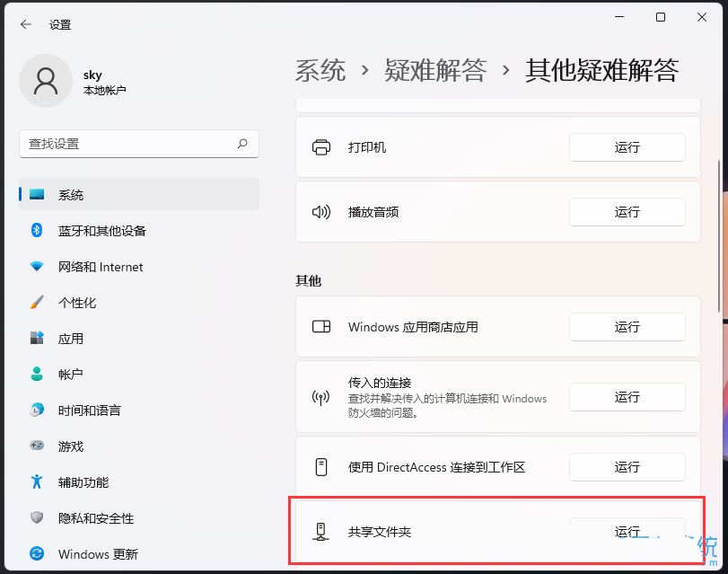Click the Apps icon in sidebar
Screen dimensions: 728x574
tap(37, 339)
